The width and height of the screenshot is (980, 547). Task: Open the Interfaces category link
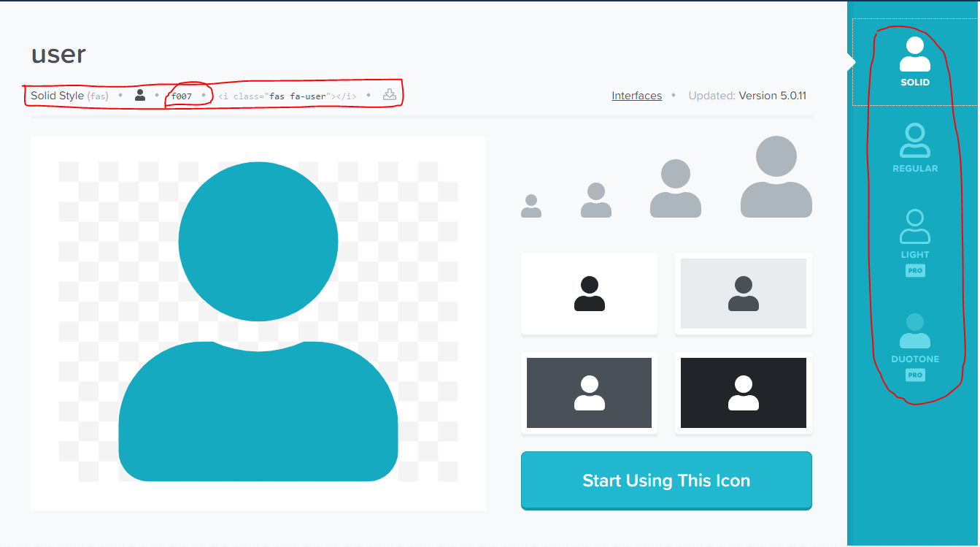[x=636, y=96]
